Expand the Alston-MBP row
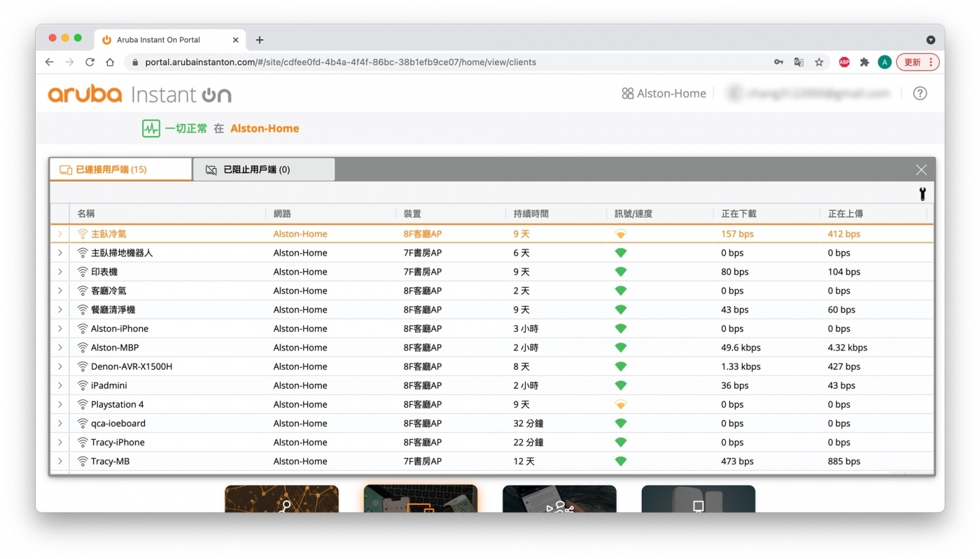Image resolution: width=980 pixels, height=559 pixels. pos(60,347)
